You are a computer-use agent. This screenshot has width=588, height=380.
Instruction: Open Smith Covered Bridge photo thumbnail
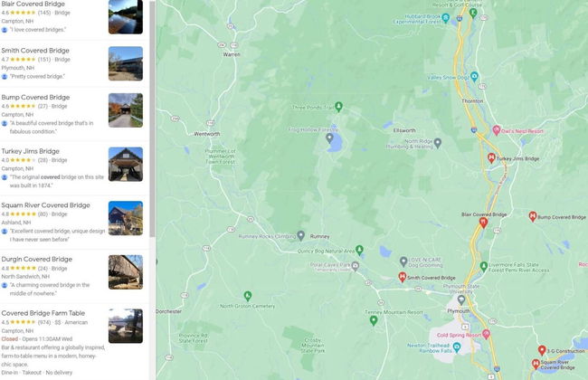126,63
